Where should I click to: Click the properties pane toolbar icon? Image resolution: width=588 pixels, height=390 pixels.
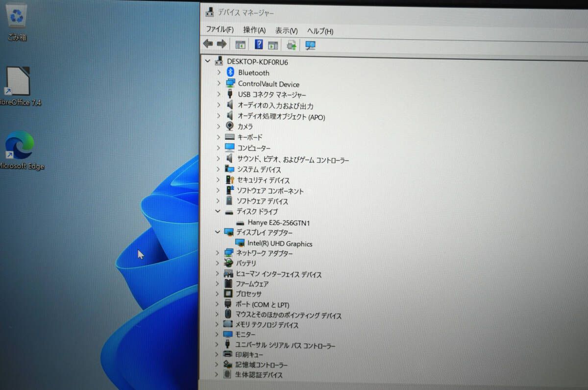[x=273, y=45]
